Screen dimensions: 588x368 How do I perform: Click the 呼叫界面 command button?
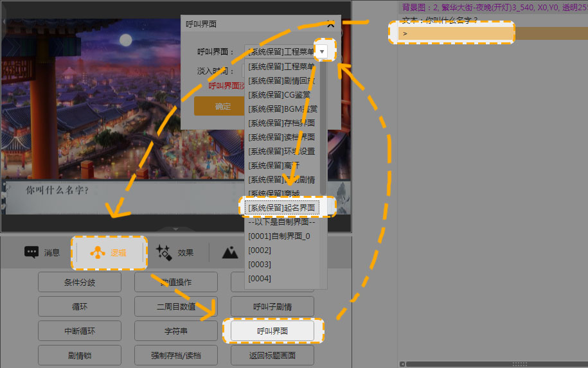[x=272, y=331]
